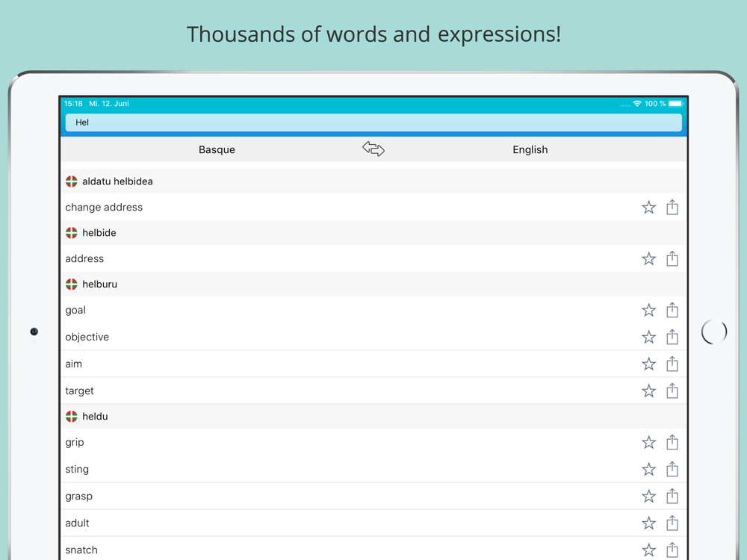Tap the Wi-Fi status icon
Screen dimensions: 747x560
click(637, 103)
